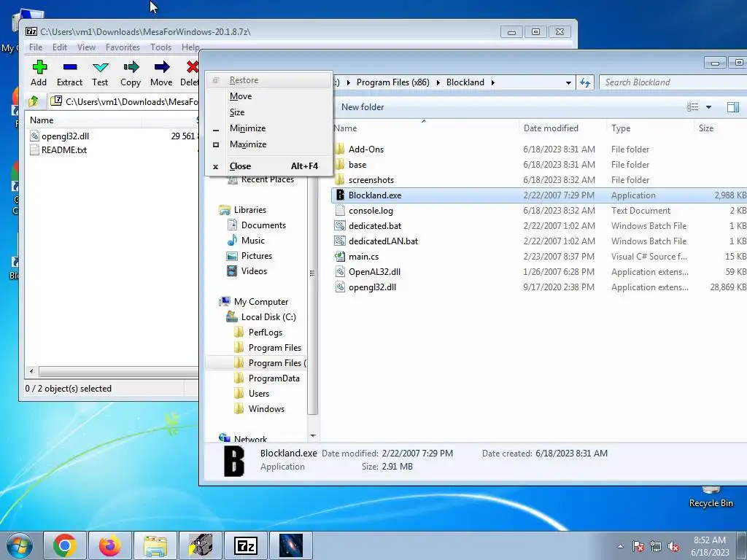The height and width of the screenshot is (560, 747).
Task: Open the View menu in 7-Zip
Action: point(86,47)
